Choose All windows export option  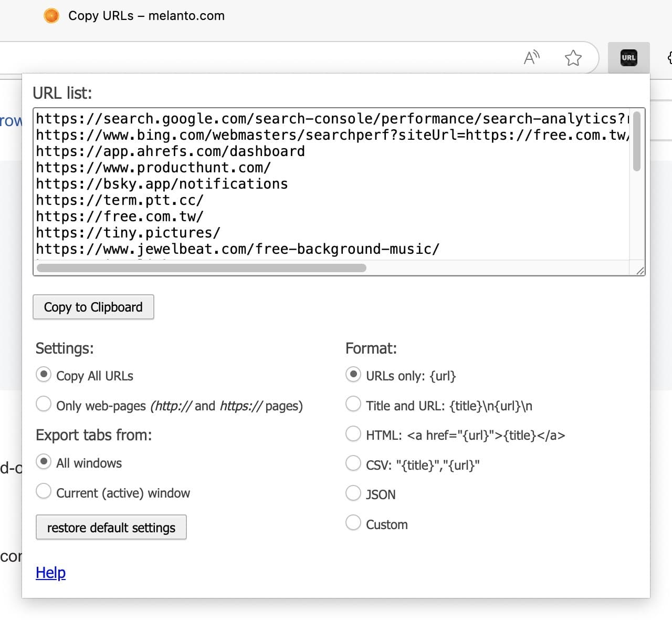pyautogui.click(x=43, y=462)
